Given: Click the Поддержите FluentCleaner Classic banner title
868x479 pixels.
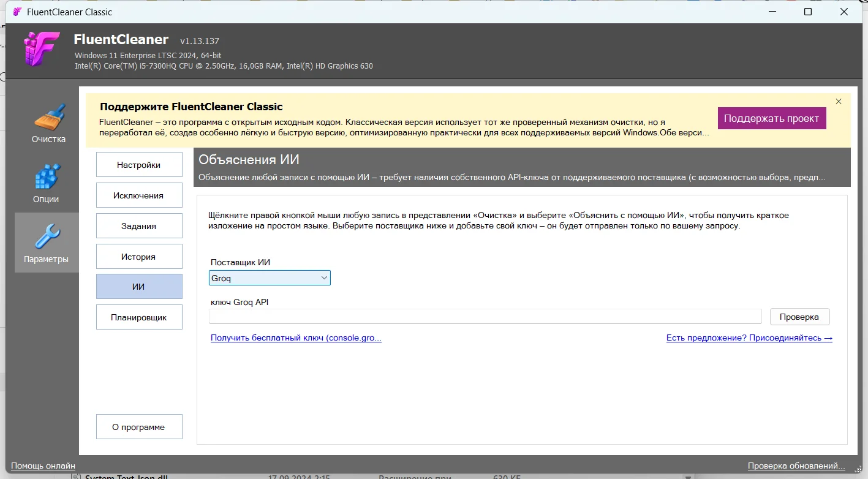Looking at the screenshot, I should tap(191, 107).
